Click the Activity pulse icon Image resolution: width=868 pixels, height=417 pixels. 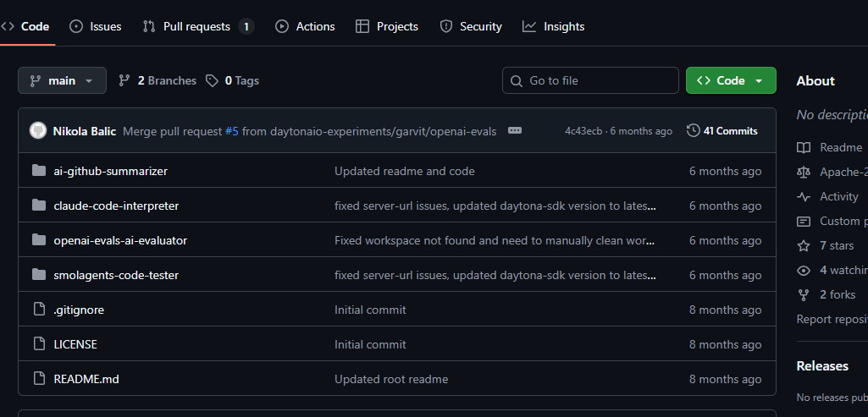(804, 196)
